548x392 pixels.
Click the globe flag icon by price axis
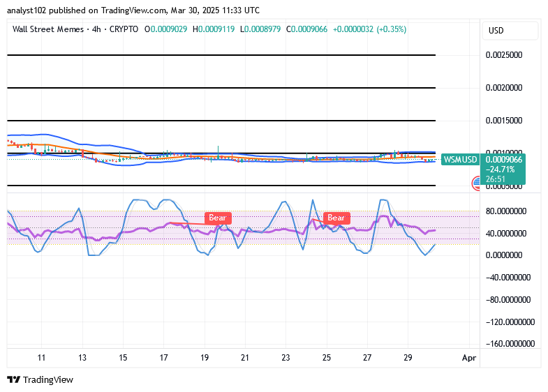[x=476, y=183]
